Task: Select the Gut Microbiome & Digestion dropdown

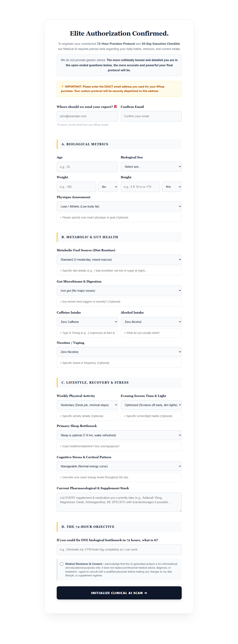Action: coord(119,291)
